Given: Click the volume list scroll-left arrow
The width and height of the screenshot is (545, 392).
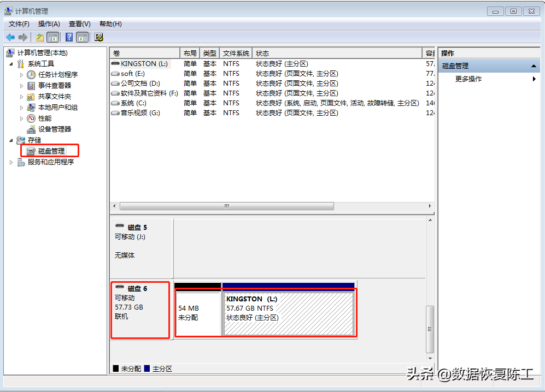Looking at the screenshot, I should point(114,206).
